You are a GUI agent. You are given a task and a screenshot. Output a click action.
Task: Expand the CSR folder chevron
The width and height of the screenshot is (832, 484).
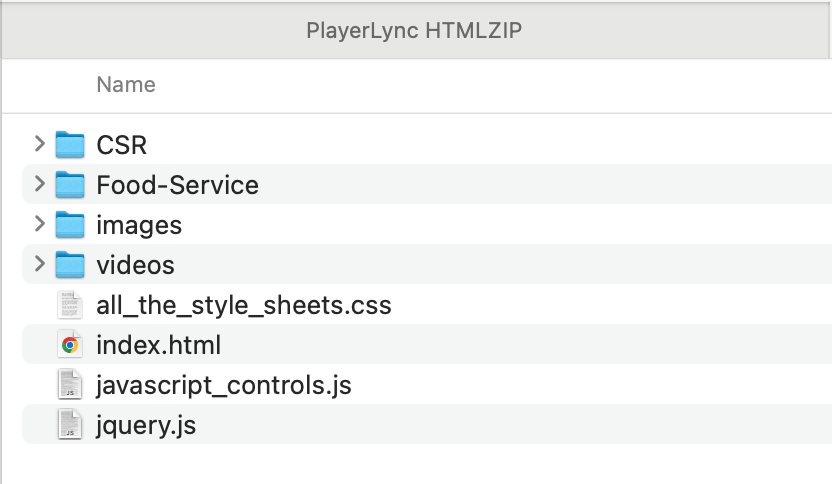[40, 144]
